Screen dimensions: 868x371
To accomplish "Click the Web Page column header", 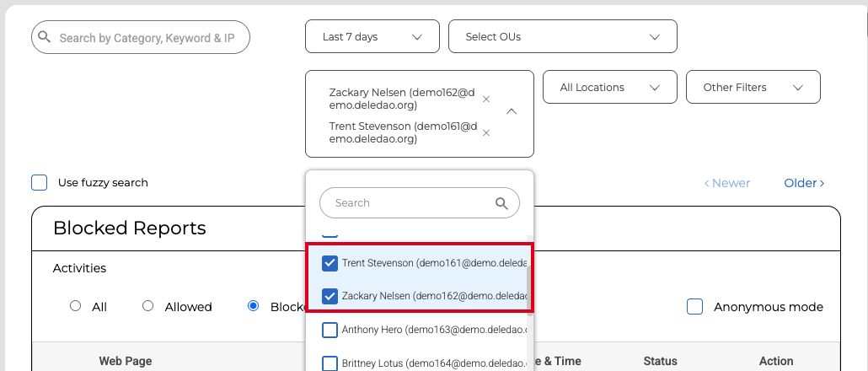I will coord(125,361).
